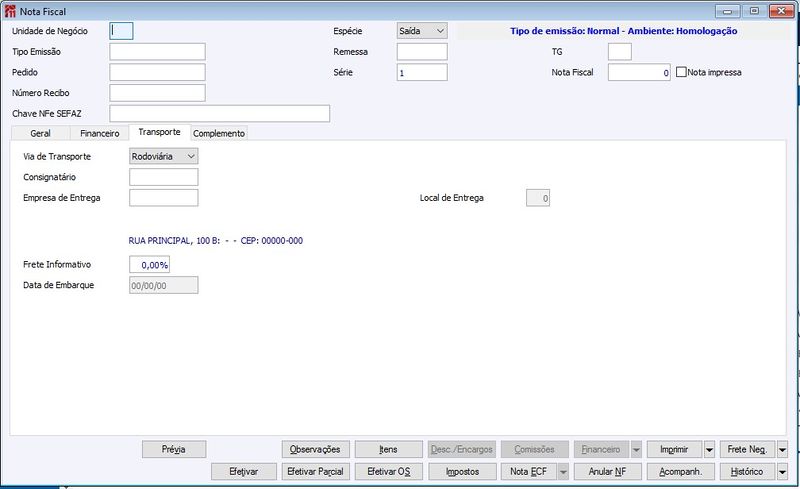Image resolution: width=800 pixels, height=489 pixels.
Task: Click the Efetivar button
Action: pyautogui.click(x=244, y=472)
